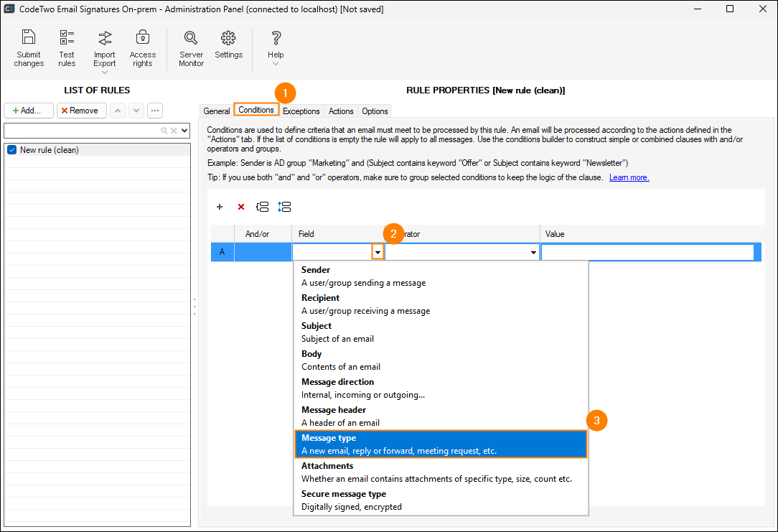Expand the Import Export dropdown
This screenshot has width=778, height=532.
pos(105,72)
